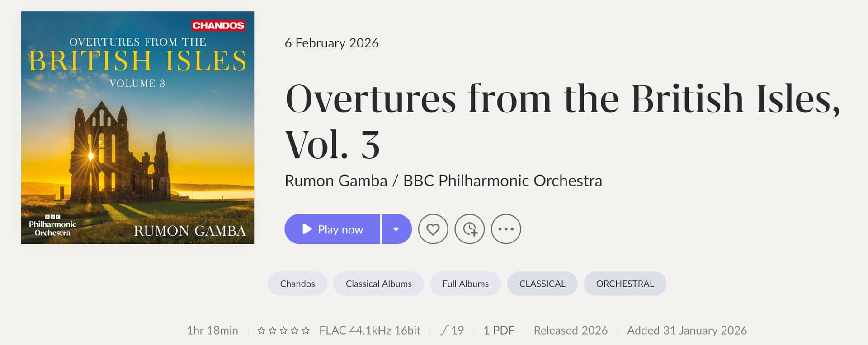The height and width of the screenshot is (345, 868).
Task: Favorite the album with the heart icon
Action: tap(433, 229)
